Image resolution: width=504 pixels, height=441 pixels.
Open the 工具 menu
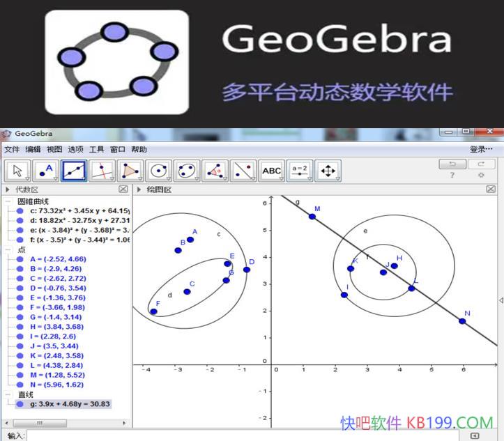[96, 149]
